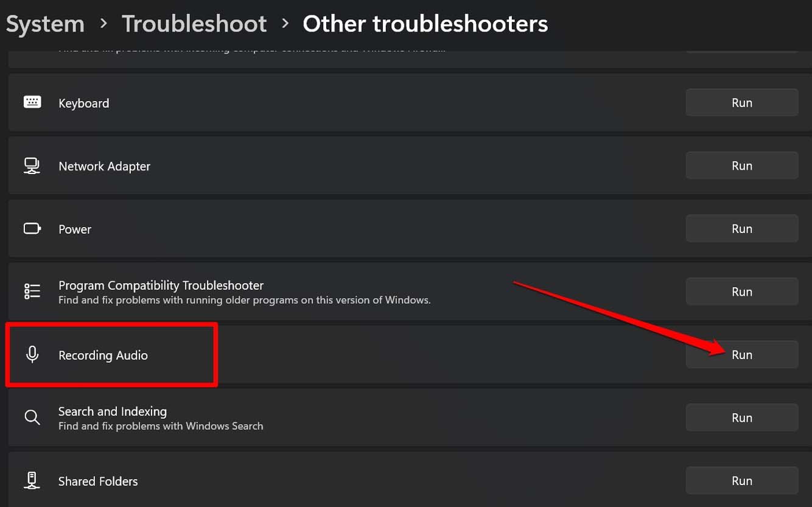Click the Keyboard troubleshooter icon
Viewport: 812px width, 507px height.
coord(32,102)
